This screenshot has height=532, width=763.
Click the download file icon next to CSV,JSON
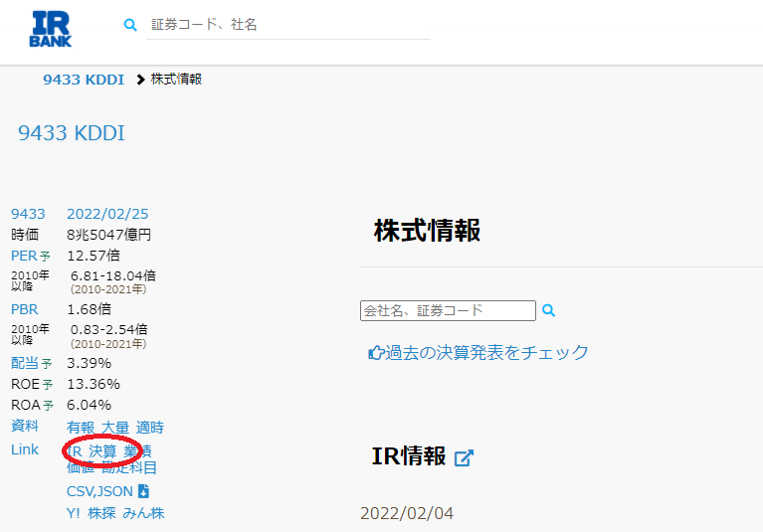[143, 491]
